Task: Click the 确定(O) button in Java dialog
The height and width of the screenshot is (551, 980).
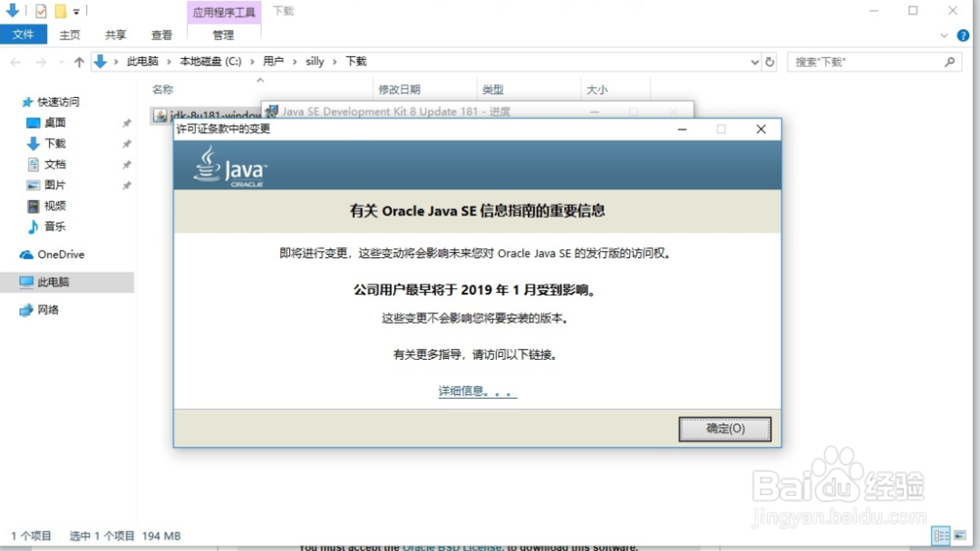Action: point(725,429)
